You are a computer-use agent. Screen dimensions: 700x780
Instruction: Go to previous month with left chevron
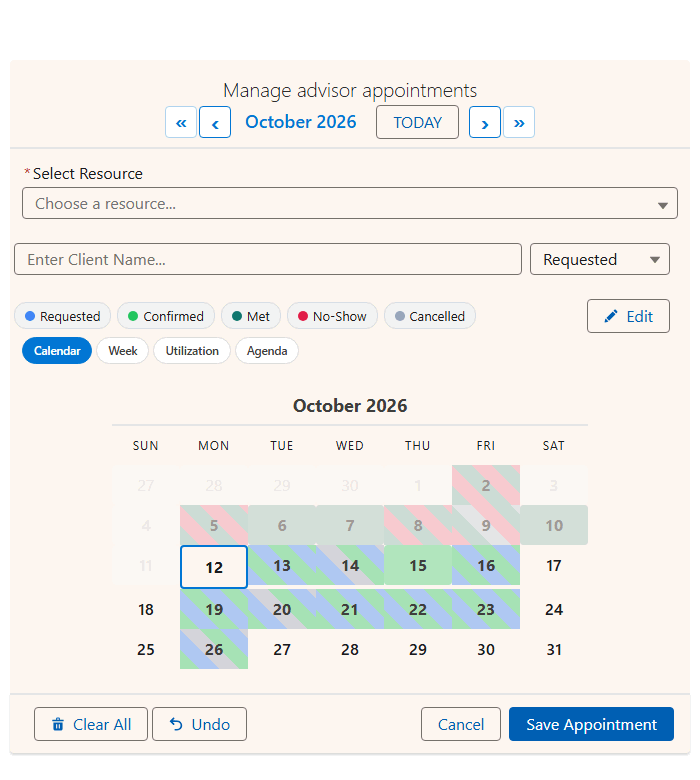(215, 122)
